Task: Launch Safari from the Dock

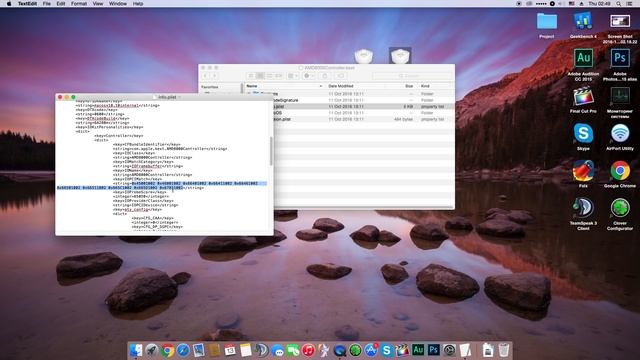Action: coord(183,350)
